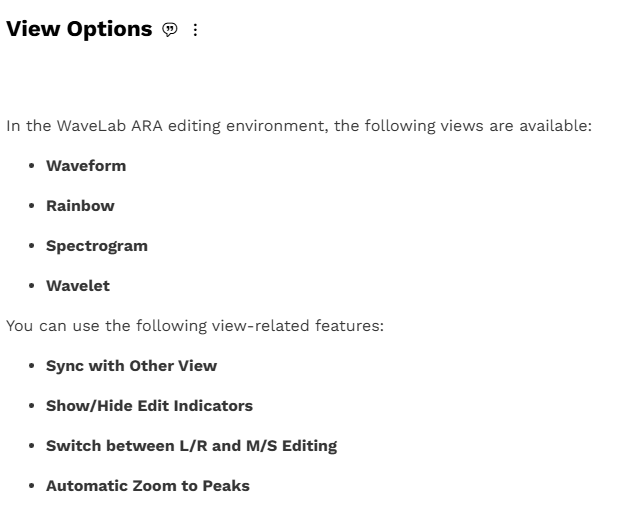Click Show/Hide Edit Indicators entry
Image resolution: width=636 pixels, height=513 pixels.
149,406
